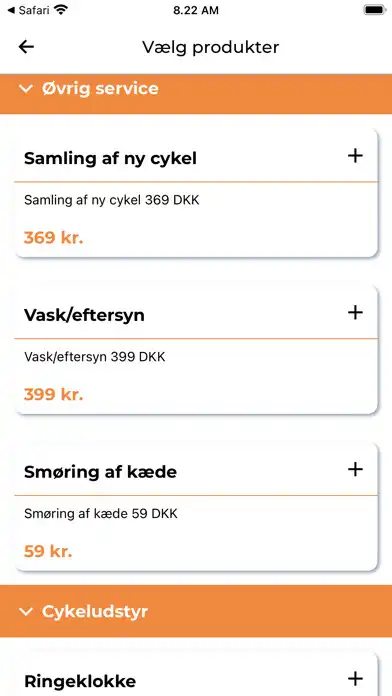The height and width of the screenshot is (696, 392).
Task: Tap the Øvrig service section header
Action: coord(196,94)
